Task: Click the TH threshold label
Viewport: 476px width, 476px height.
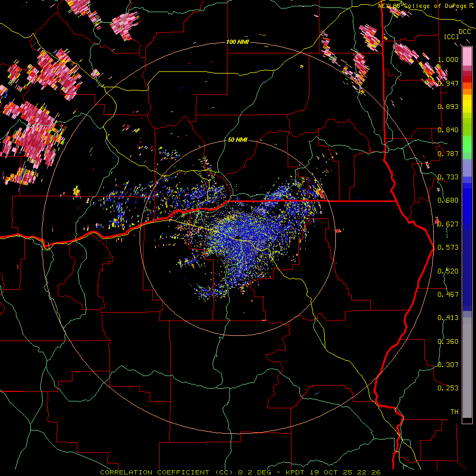Action: [x=454, y=412]
